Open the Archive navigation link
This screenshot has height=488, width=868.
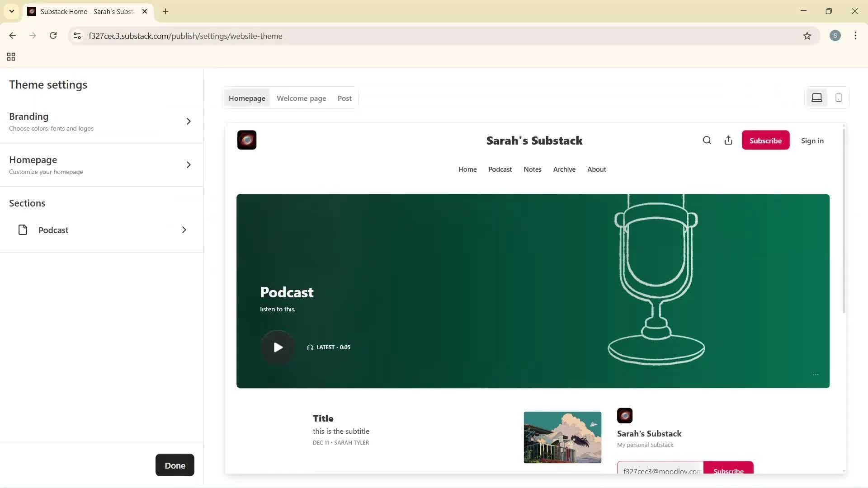point(564,169)
